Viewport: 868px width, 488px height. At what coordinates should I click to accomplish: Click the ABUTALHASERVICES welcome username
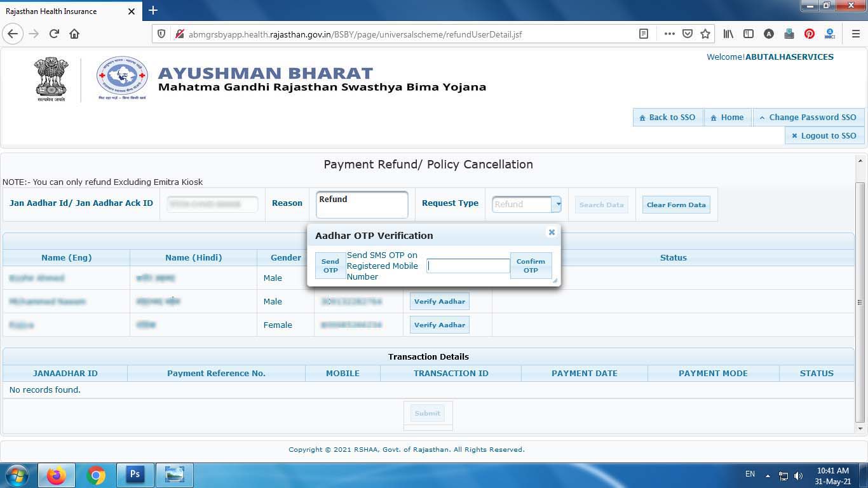pos(789,57)
